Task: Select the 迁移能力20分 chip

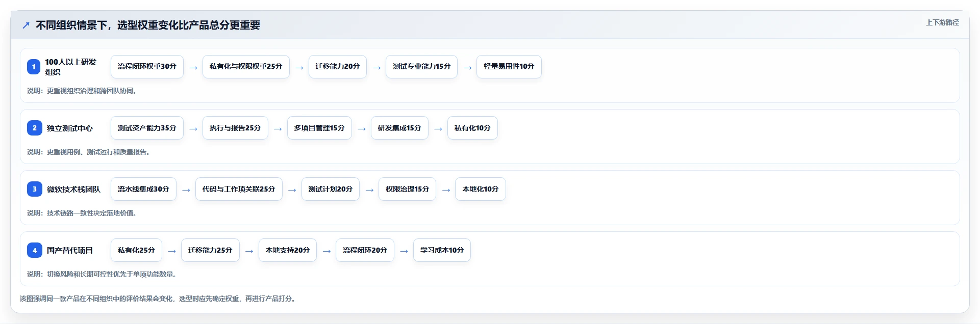Action: coord(337,67)
